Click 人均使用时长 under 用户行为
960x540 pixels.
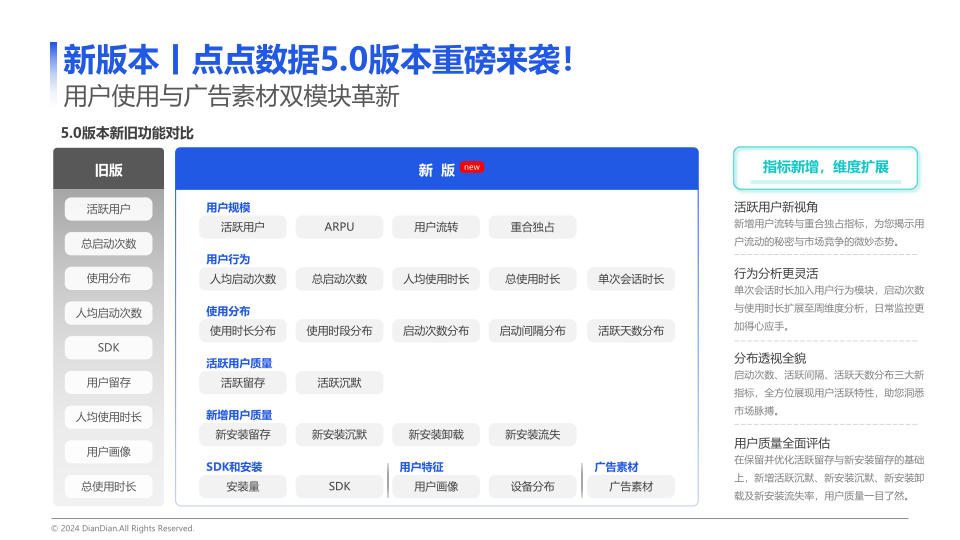click(x=436, y=279)
